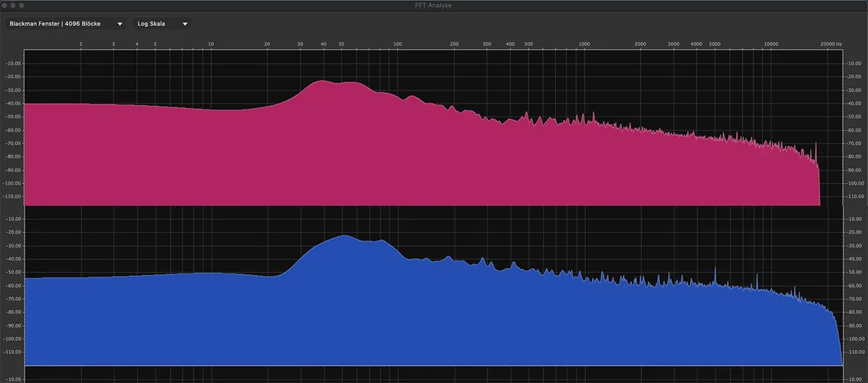This screenshot has height=383, width=868.
Task: Click the upper graph's left -110.00 dB label
Action: [x=13, y=197]
